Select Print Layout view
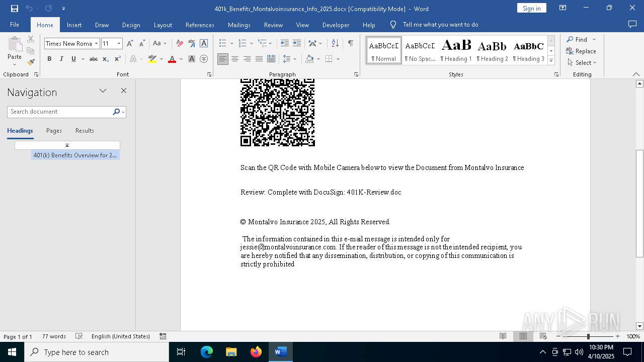This screenshot has width=644, height=362. click(x=523, y=336)
